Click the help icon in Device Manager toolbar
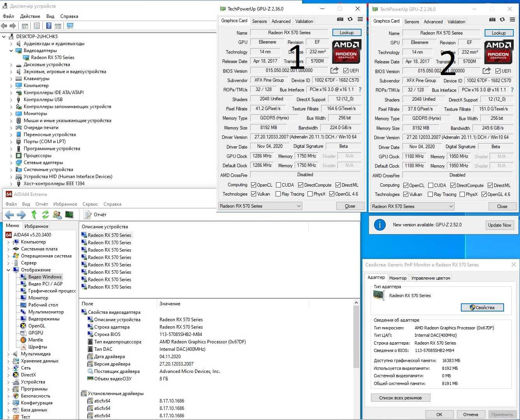Screen dimensions: 520x420 pyautogui.click(x=49, y=26)
